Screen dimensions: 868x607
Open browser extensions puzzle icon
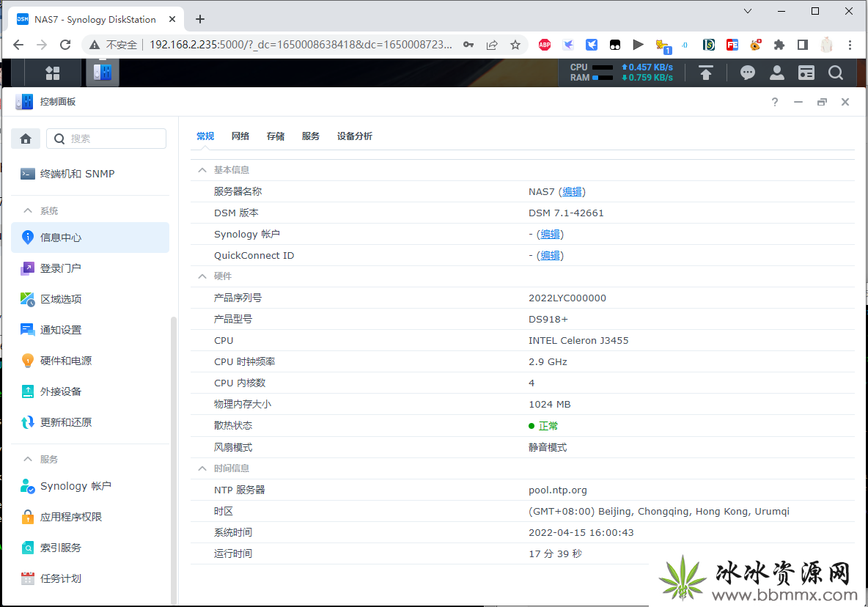tap(779, 45)
